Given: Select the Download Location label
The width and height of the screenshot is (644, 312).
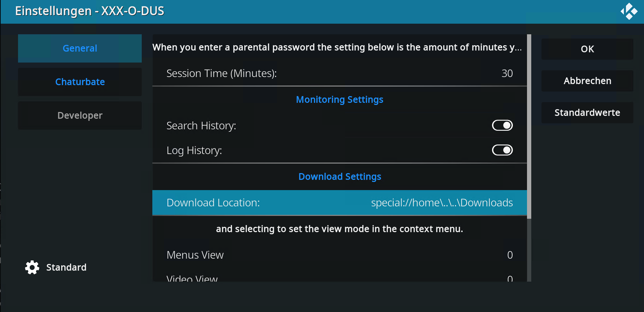Looking at the screenshot, I should [213, 203].
